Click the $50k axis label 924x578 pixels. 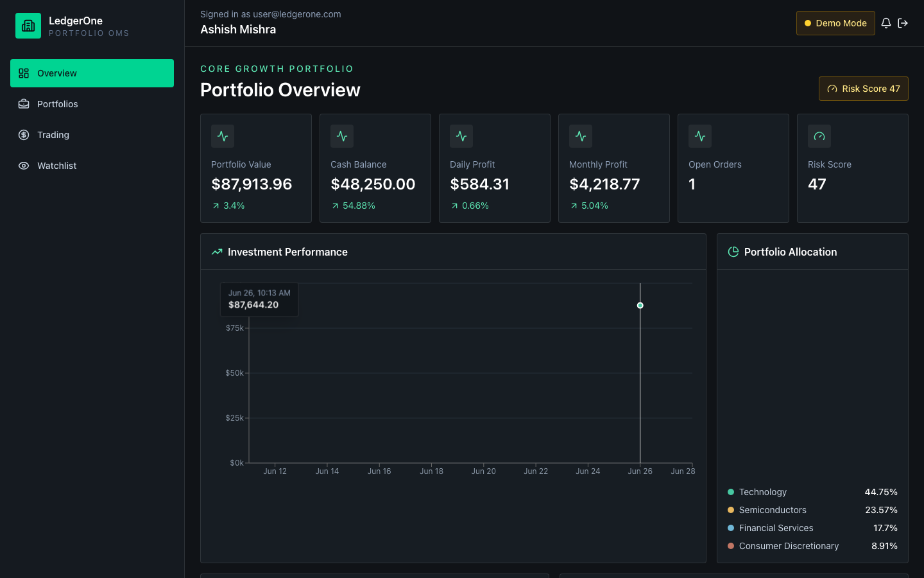point(234,373)
